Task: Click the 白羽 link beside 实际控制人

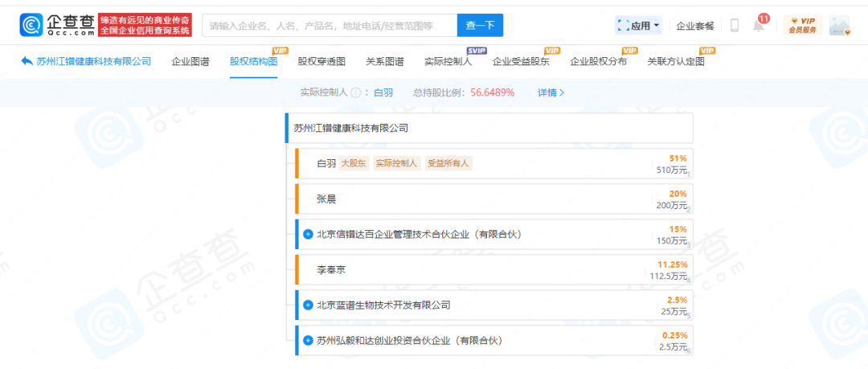Action: [383, 92]
